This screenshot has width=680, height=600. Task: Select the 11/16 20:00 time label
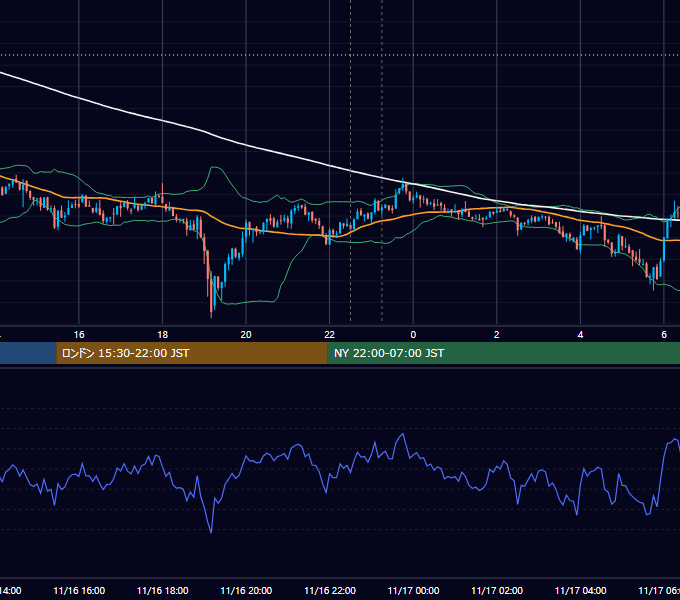click(x=246, y=590)
